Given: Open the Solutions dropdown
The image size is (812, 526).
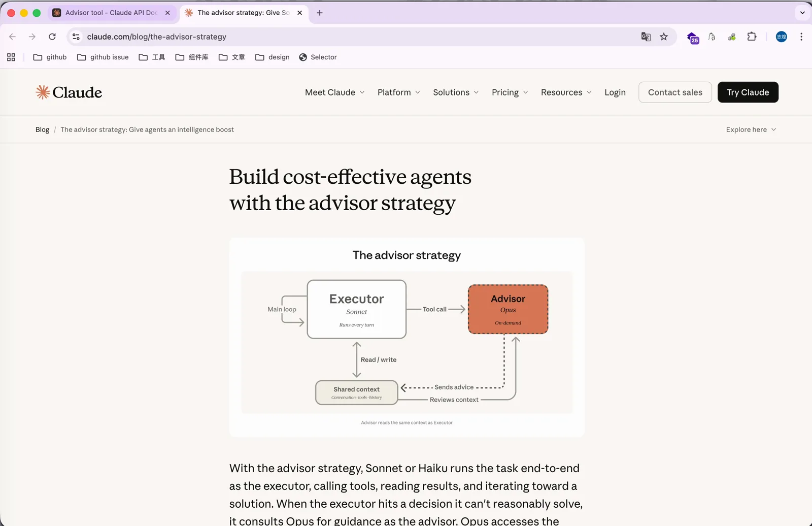Looking at the screenshot, I should click(x=456, y=92).
